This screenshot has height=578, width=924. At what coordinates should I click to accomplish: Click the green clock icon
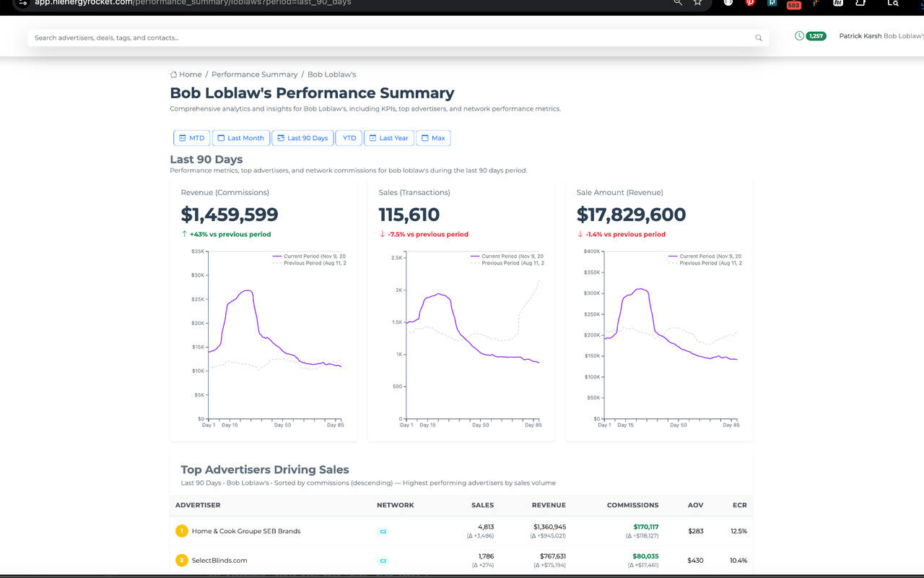(x=799, y=36)
